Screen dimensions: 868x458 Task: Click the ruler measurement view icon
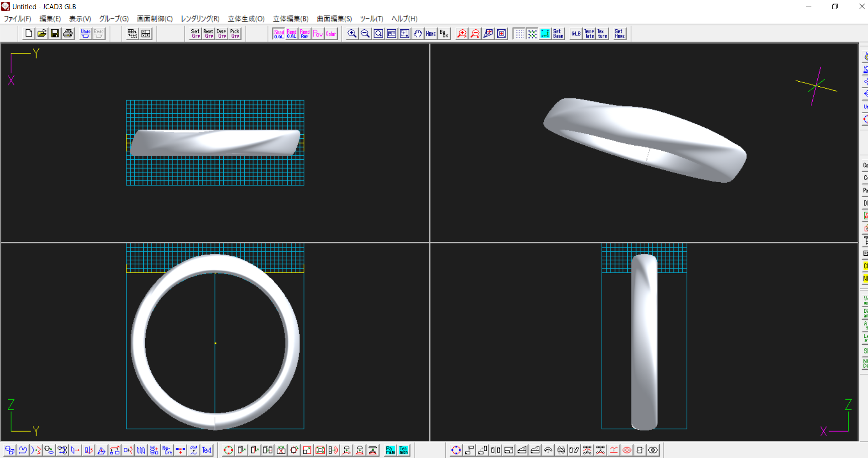click(x=391, y=33)
